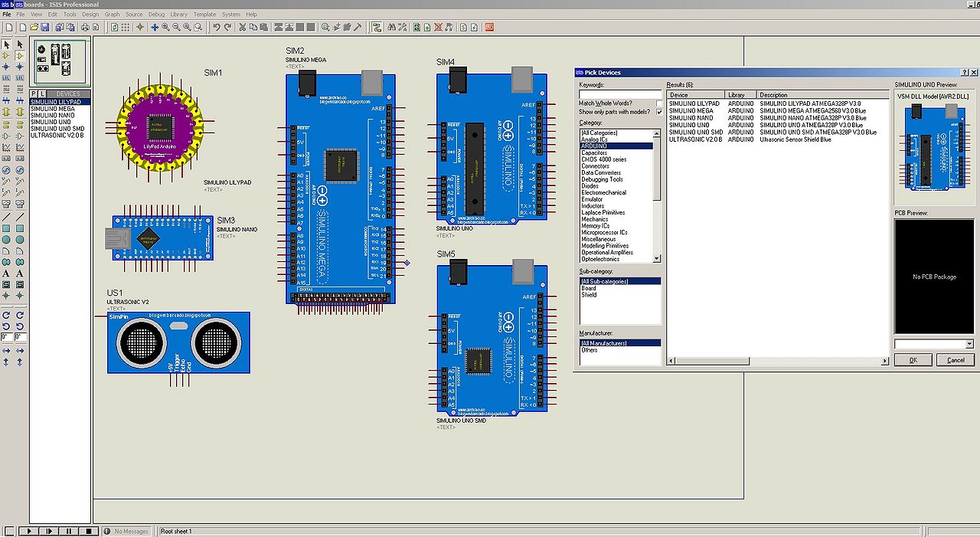Screen dimensions: 980x537
Task: Open the package dropdown under PCB Preview
Action: (x=969, y=345)
